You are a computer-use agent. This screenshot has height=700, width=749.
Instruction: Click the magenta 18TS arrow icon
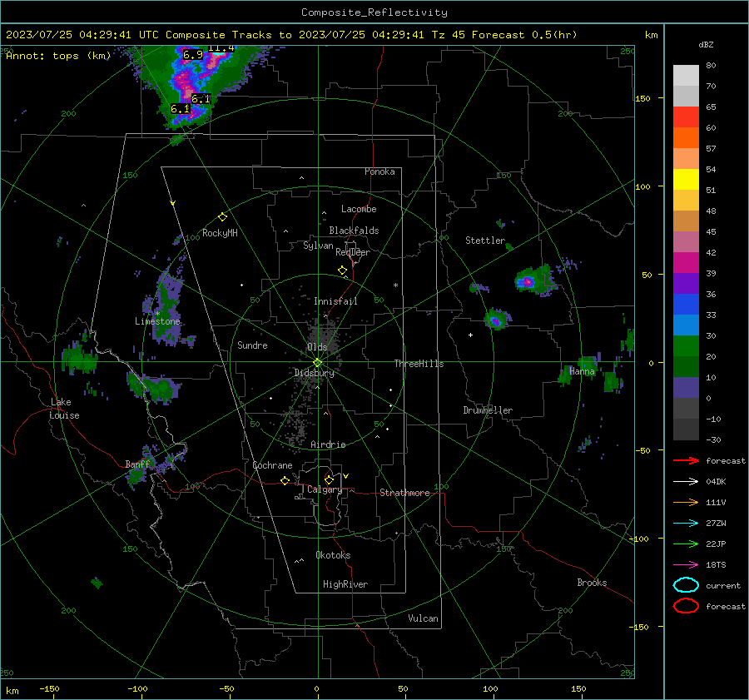click(686, 565)
